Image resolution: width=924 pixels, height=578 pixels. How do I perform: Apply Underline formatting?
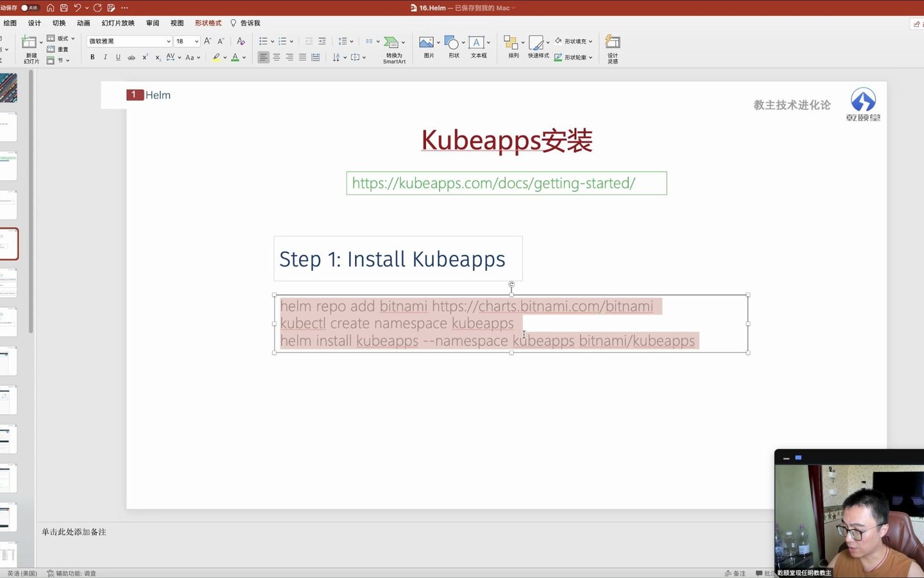pos(118,57)
